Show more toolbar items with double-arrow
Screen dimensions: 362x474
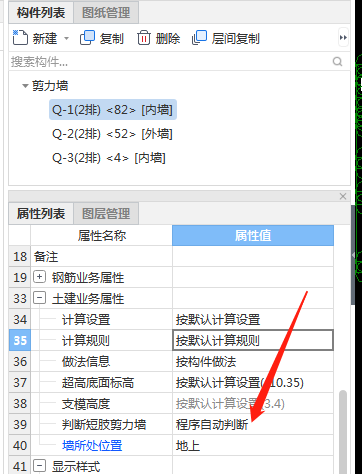click(343, 38)
